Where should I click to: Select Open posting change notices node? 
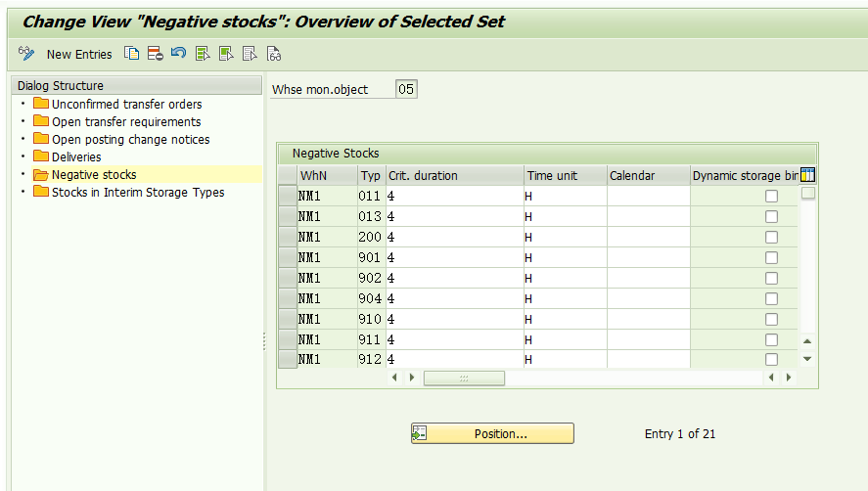coord(130,140)
